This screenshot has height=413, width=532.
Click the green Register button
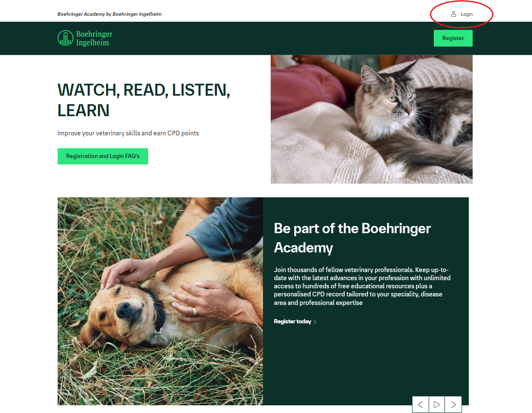453,38
